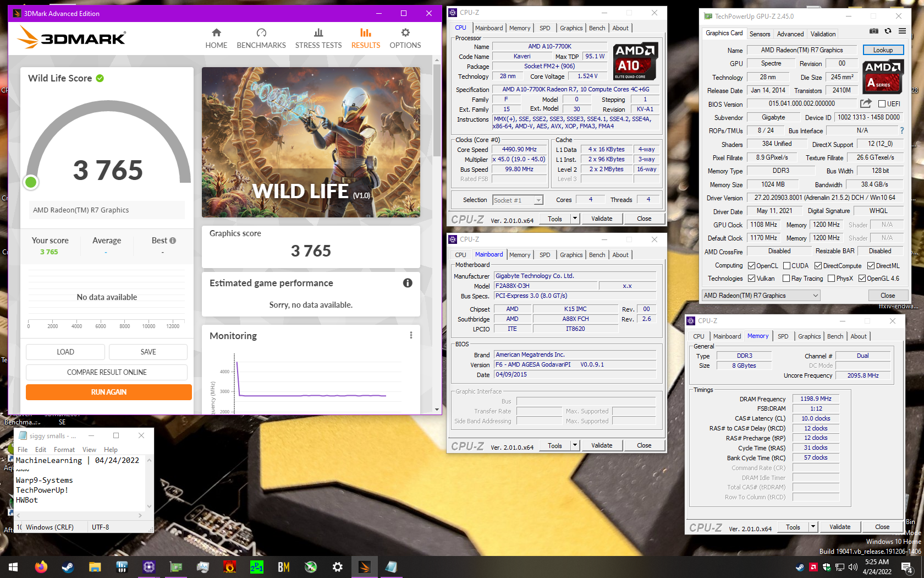Open 3DMark STRESS TESTS icon
The height and width of the screenshot is (578, 924).
pos(318,32)
